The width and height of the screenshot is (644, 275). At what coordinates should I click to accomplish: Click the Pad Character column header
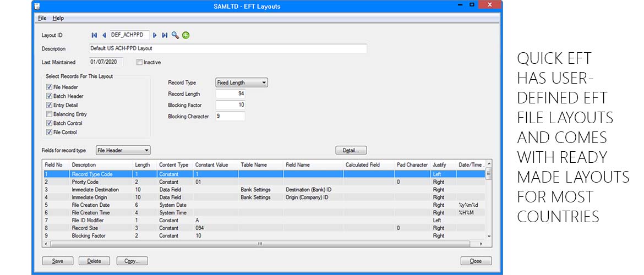click(412, 165)
